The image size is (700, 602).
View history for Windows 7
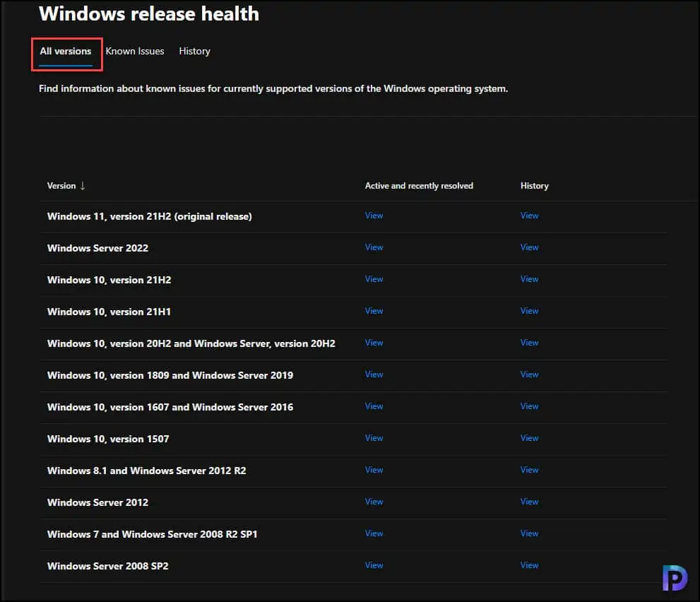pyautogui.click(x=530, y=533)
